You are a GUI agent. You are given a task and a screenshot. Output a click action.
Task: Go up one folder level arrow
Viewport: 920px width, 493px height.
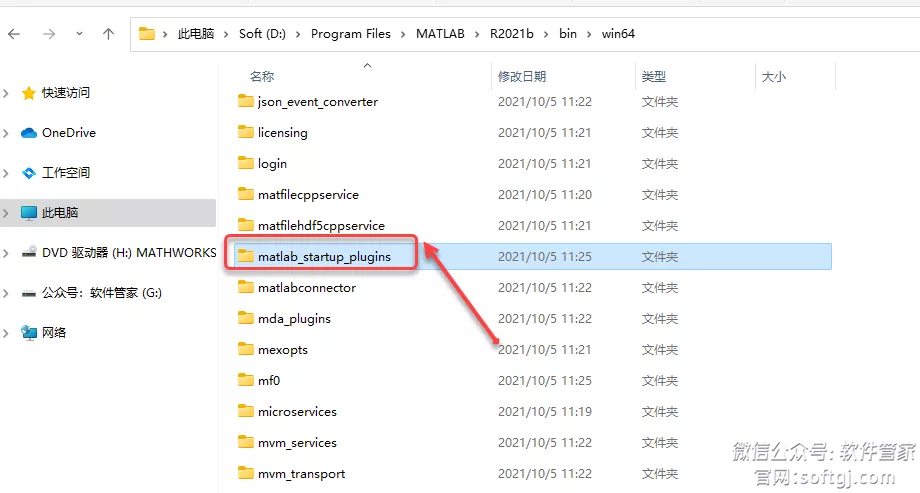tap(109, 34)
